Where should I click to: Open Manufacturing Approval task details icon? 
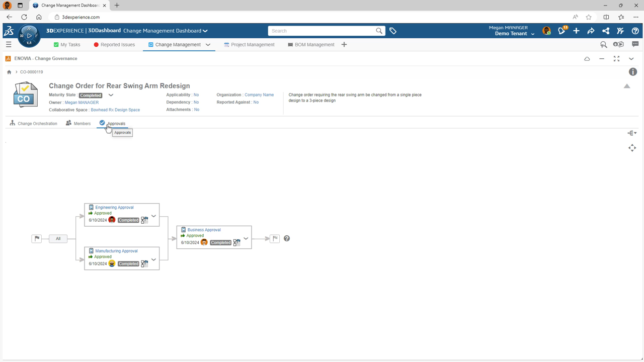click(145, 263)
